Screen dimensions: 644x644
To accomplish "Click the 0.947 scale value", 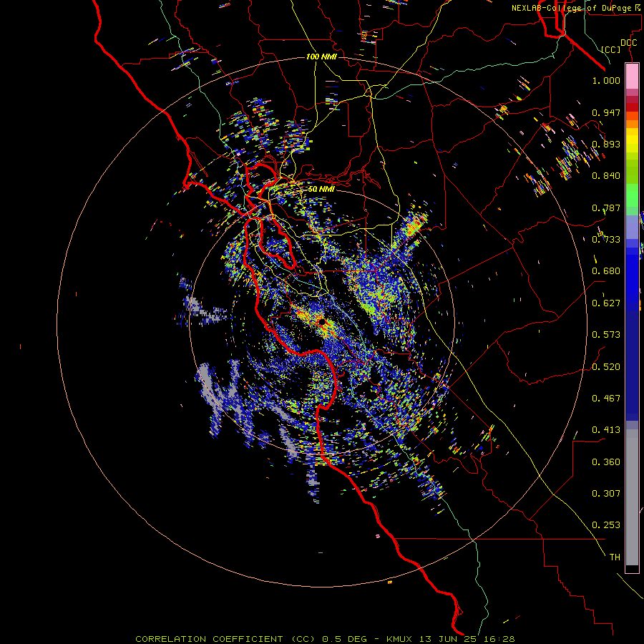I will (x=606, y=112).
